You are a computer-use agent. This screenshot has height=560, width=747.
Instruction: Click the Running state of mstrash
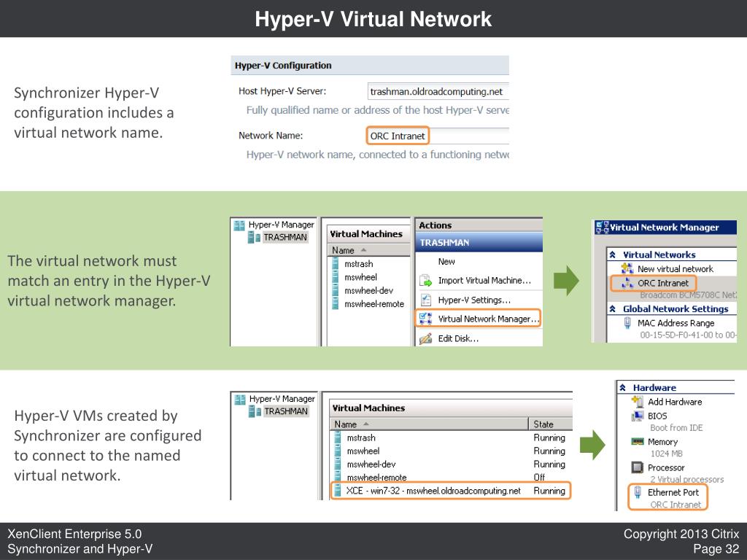(549, 437)
